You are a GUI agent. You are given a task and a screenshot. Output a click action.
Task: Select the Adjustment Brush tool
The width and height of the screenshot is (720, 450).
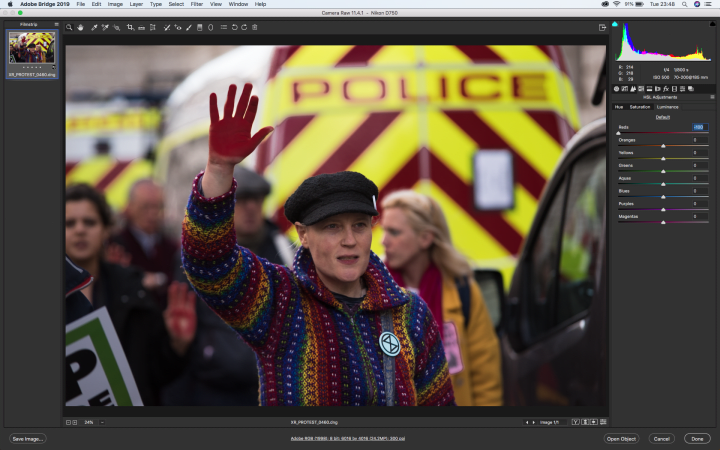(x=189, y=28)
